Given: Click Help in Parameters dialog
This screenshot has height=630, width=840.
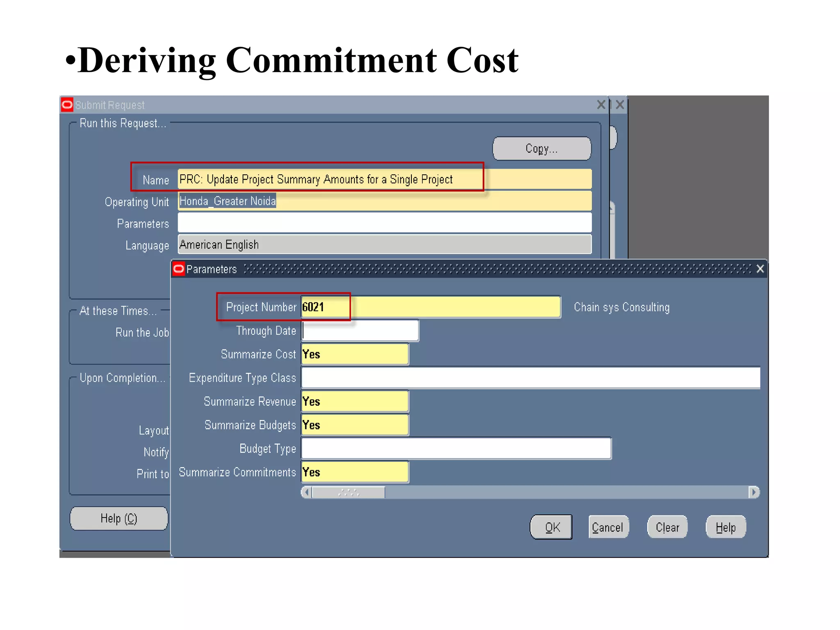Looking at the screenshot, I should tap(726, 527).
